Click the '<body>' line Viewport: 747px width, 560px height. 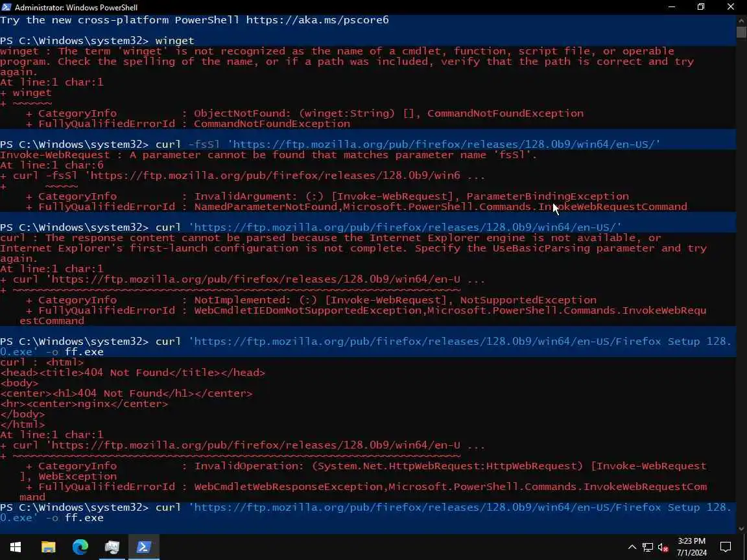pyautogui.click(x=19, y=383)
